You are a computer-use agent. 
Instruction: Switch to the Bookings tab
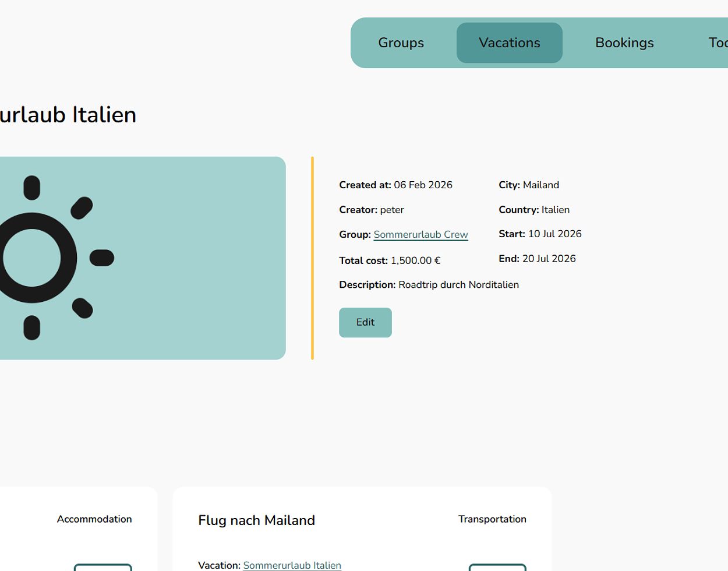[624, 43]
